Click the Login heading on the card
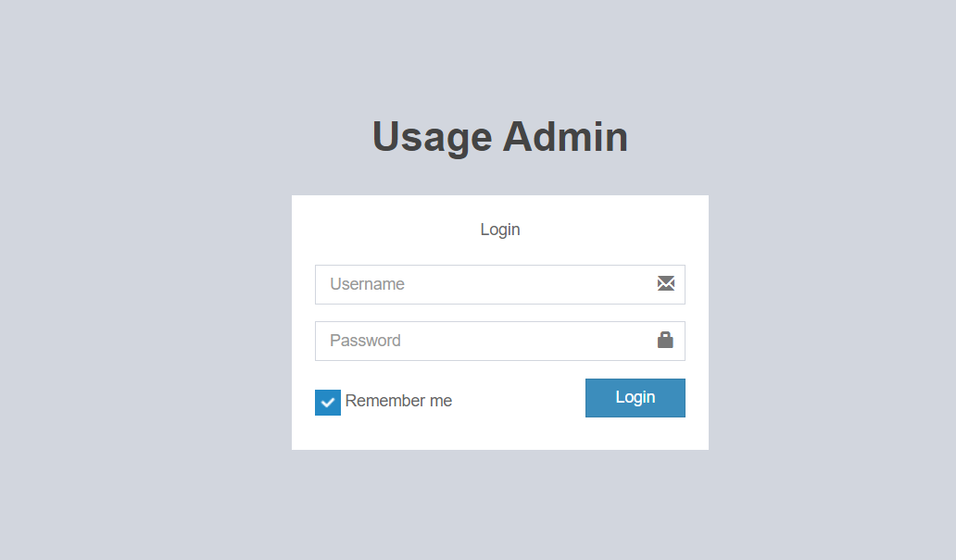This screenshot has height=560, width=956. point(499,229)
